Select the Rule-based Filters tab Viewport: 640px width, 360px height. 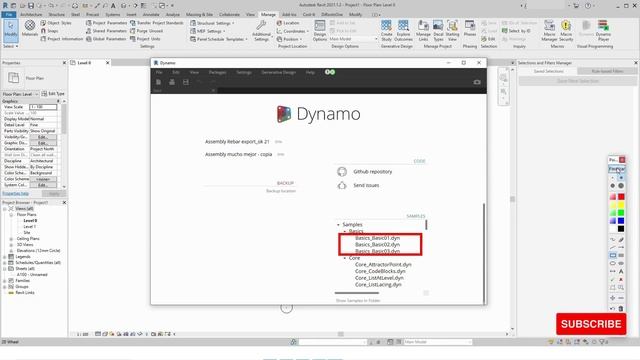point(607,71)
